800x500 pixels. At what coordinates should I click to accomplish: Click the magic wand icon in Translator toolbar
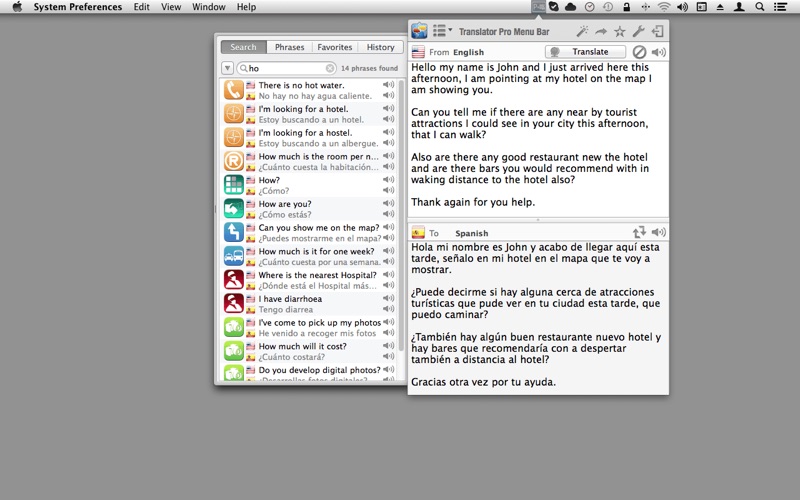point(582,32)
